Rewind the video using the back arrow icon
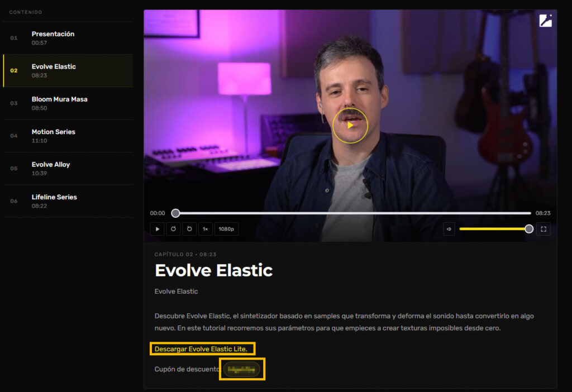Viewport: 572px width, 392px height. (173, 229)
